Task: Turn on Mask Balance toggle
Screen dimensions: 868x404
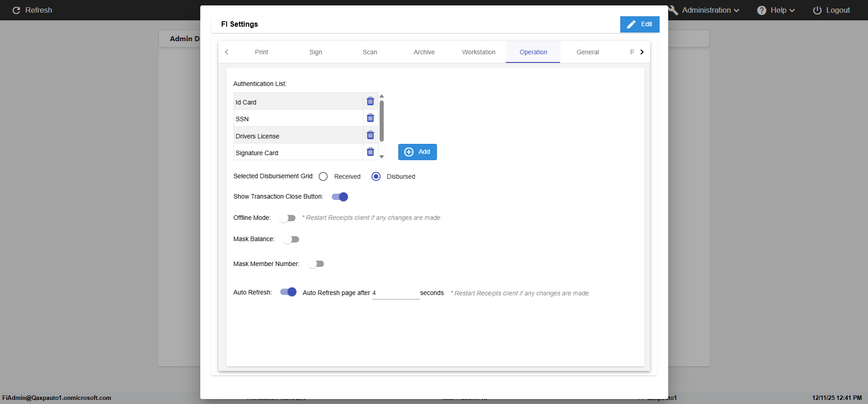Action: click(291, 239)
